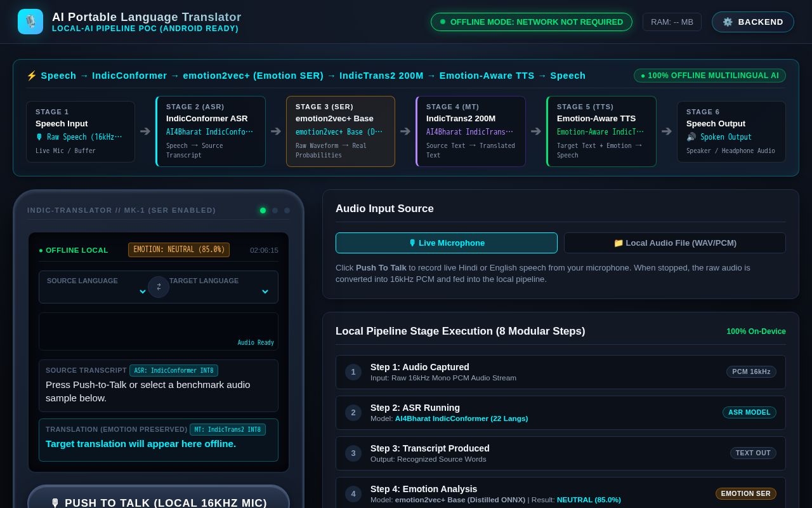Click arrow between Stage 5 and Stage 6
Viewport: 812px width, 508px height.
tap(667, 131)
